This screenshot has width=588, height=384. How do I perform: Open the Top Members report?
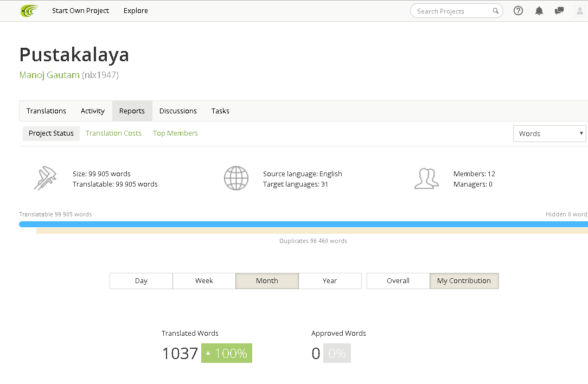[175, 133]
